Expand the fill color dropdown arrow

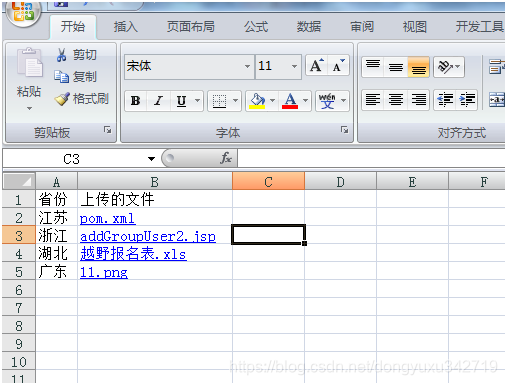(273, 101)
